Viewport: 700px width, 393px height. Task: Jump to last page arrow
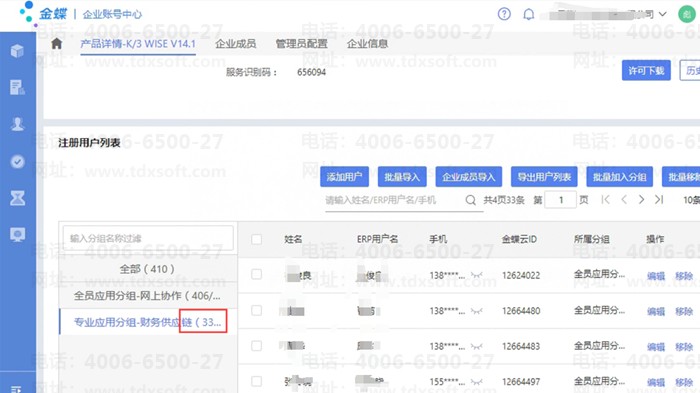coord(659,200)
